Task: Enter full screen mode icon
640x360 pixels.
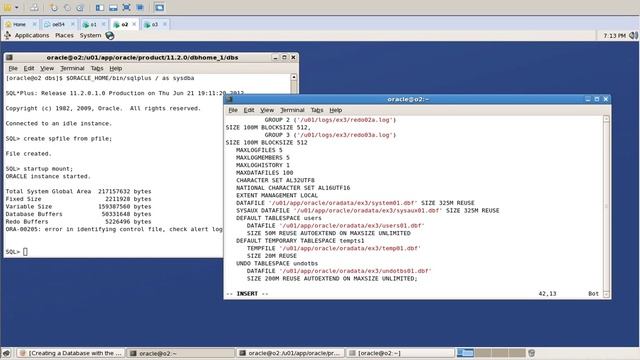Action: [127, 7]
